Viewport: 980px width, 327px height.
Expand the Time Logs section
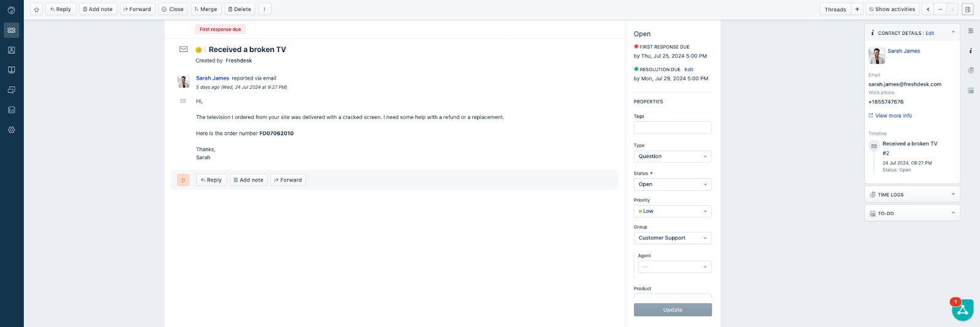click(x=911, y=195)
